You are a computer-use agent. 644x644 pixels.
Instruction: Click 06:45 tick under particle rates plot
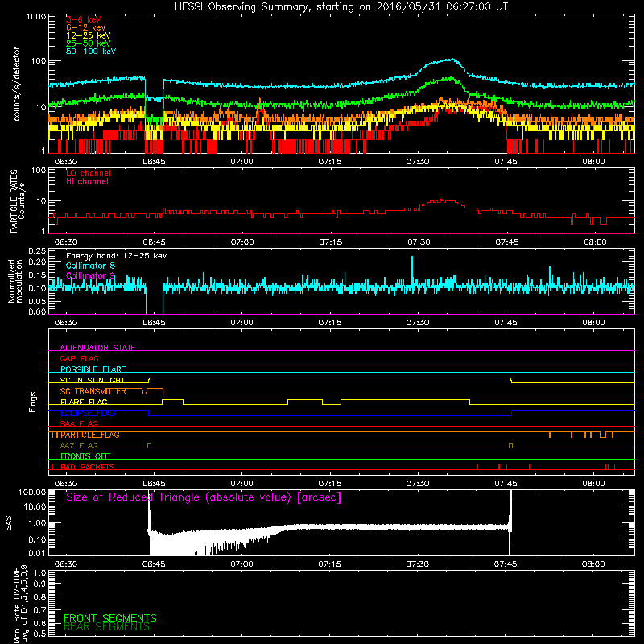click(154, 242)
